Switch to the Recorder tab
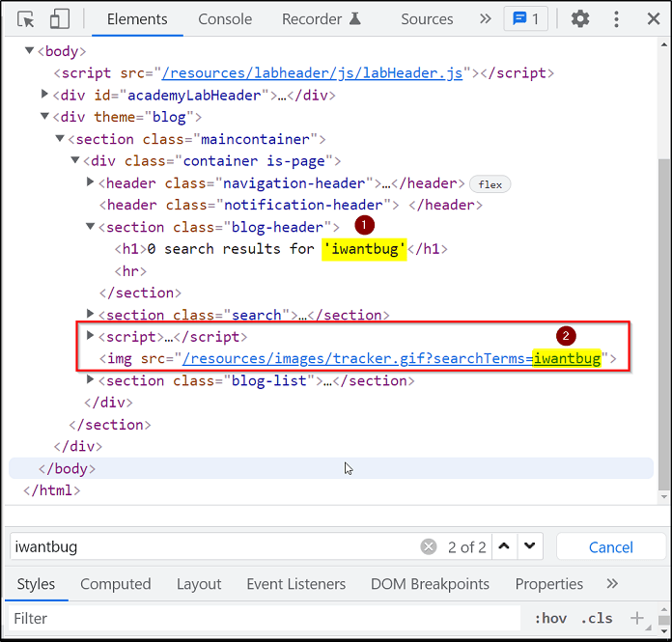Viewport: 672px width, 642px height. [322, 19]
